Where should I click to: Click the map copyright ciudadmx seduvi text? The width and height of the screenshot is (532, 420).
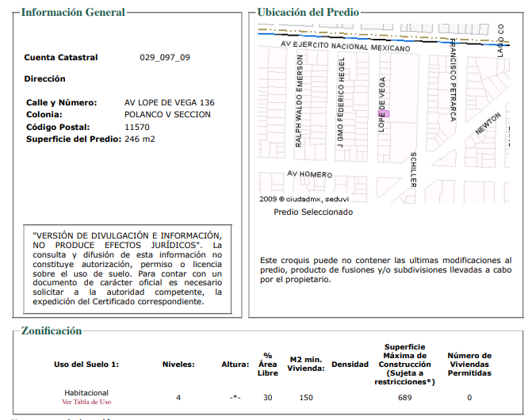click(304, 200)
